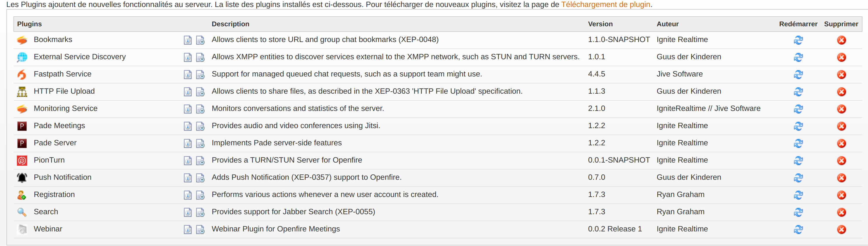View the changelog for the Bookmarks plugin
Screen dimensions: 868x246
tap(200, 39)
